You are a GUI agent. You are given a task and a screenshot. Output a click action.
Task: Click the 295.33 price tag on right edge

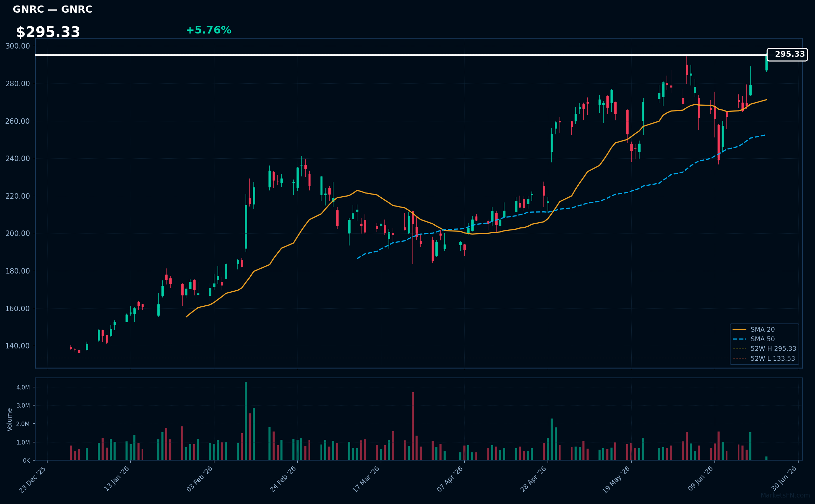tap(787, 55)
